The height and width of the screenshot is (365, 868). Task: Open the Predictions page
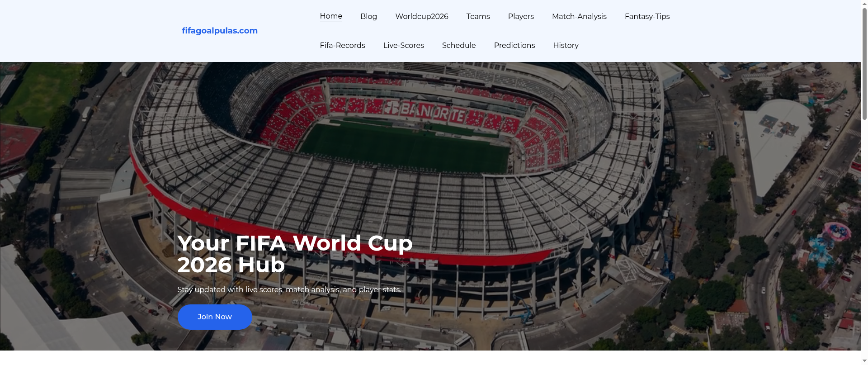tap(514, 45)
